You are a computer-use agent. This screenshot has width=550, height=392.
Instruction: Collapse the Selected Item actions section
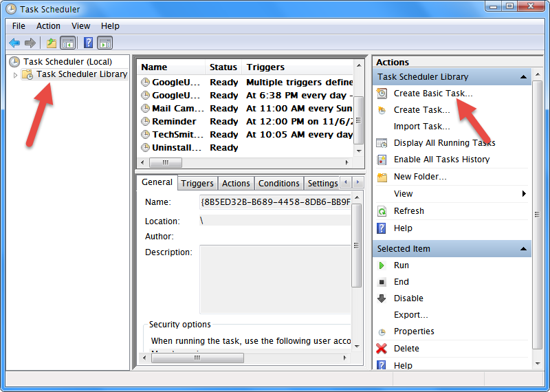pos(523,249)
